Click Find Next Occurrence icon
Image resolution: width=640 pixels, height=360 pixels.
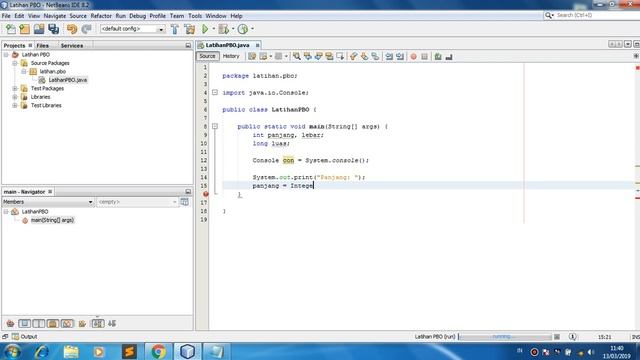319,57
